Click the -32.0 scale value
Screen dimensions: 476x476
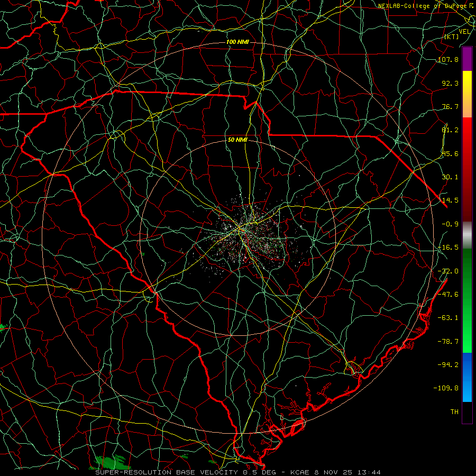click(448, 271)
